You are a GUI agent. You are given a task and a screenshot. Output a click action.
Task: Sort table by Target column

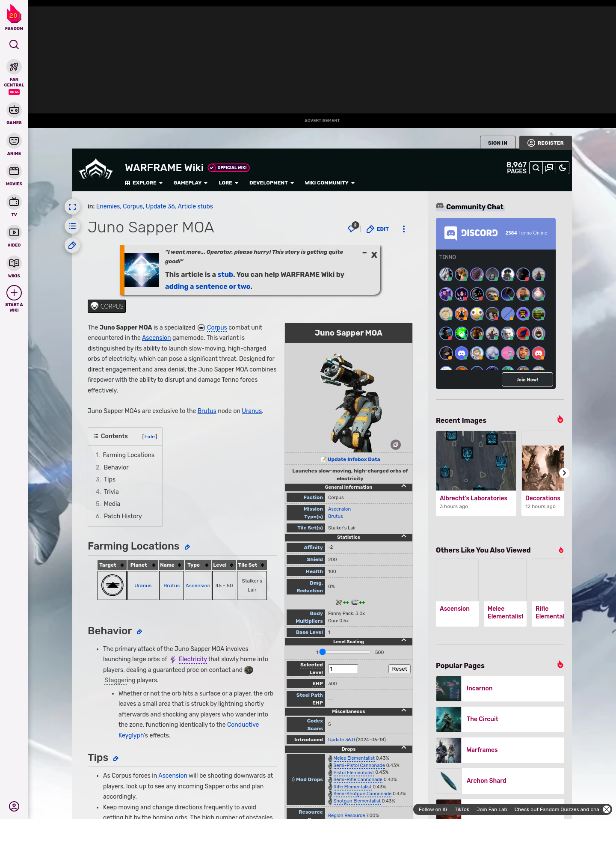112,565
